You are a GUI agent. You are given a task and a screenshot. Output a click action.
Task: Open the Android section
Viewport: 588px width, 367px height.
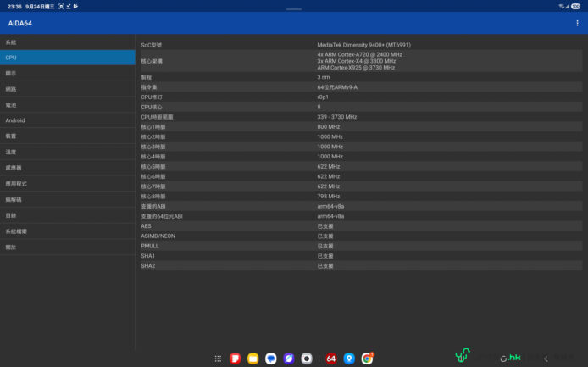click(x=68, y=120)
